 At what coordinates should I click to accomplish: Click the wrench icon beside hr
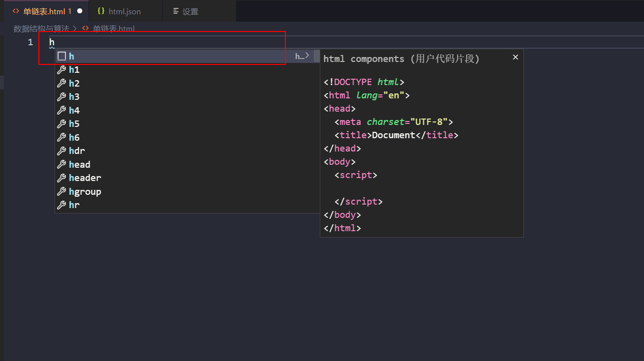click(x=61, y=205)
